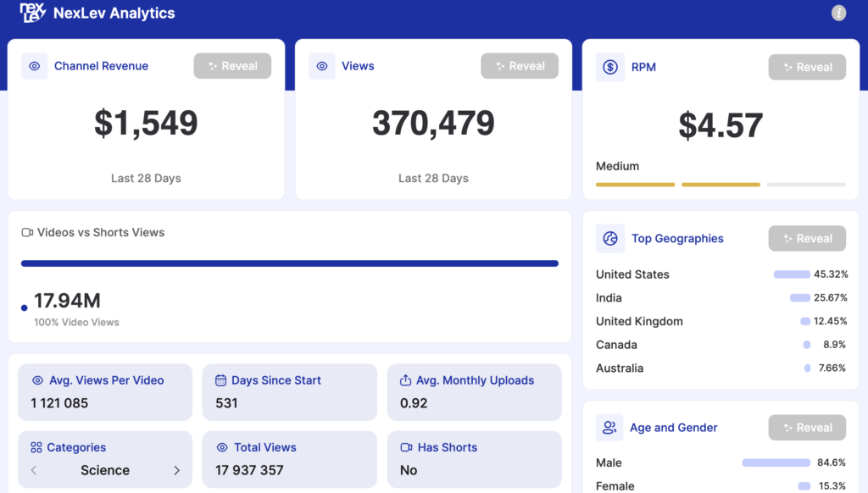Reveal the Channel Revenue data
This screenshot has width=868, height=493.
[x=232, y=66]
